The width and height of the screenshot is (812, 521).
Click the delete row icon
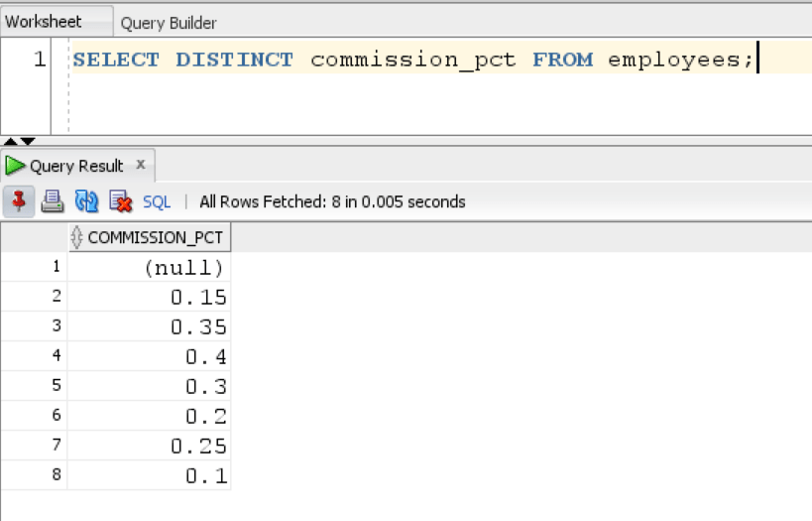coord(121,201)
